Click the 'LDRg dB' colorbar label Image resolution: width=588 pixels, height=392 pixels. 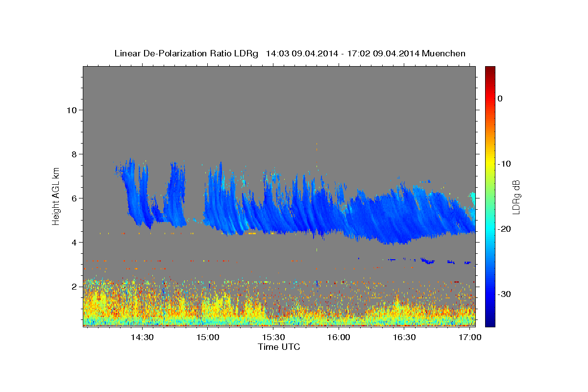click(x=516, y=197)
